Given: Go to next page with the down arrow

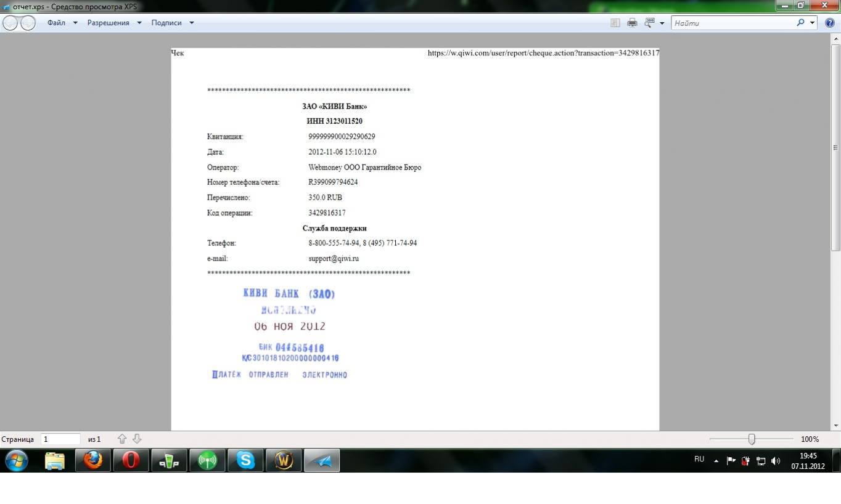Looking at the screenshot, I should [137, 439].
